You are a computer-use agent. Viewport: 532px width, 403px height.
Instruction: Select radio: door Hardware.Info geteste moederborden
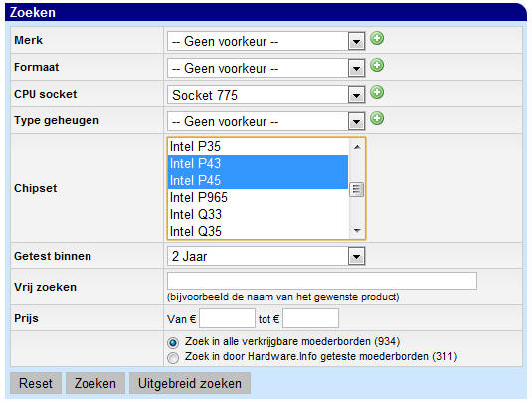click(x=173, y=358)
